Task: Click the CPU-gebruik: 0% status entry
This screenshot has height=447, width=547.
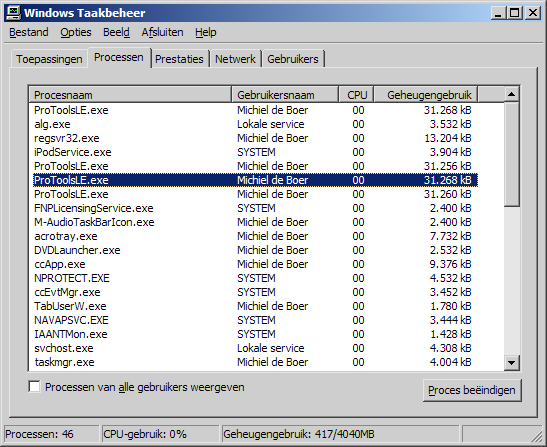Action: click(x=160, y=434)
